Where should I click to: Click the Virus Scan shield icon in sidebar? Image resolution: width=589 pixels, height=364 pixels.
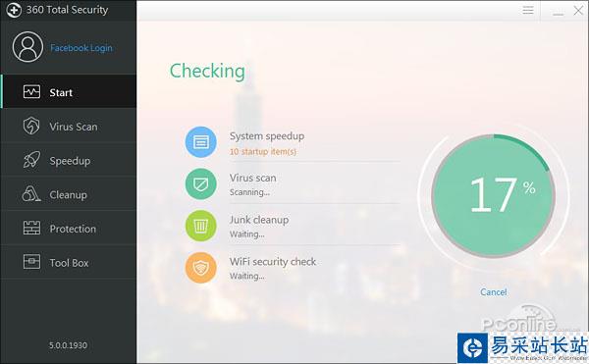click(x=31, y=126)
